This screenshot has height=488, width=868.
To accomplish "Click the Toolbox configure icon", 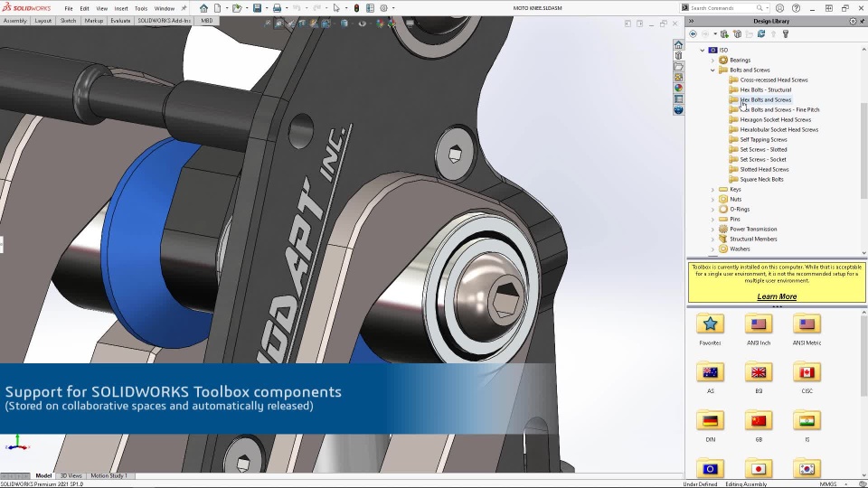I will click(x=786, y=34).
